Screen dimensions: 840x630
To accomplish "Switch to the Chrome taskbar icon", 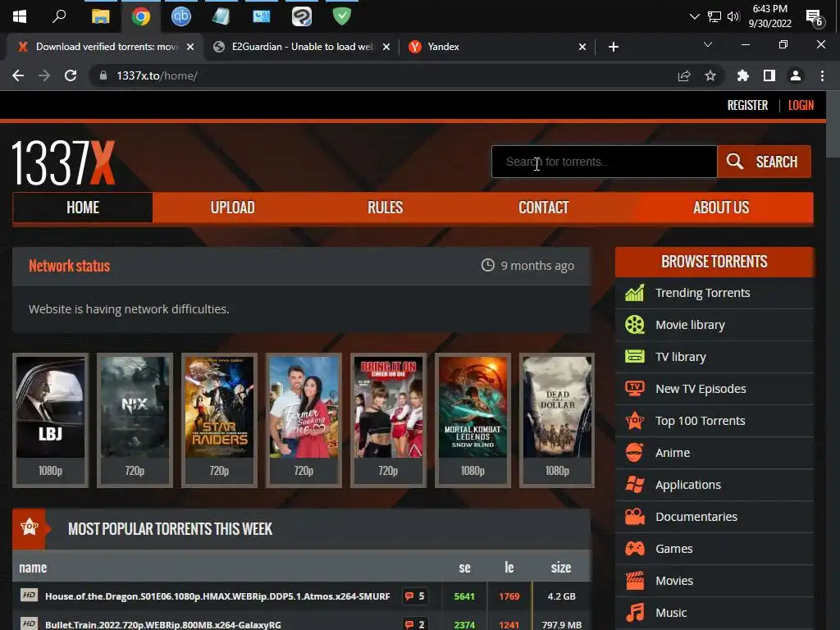I will (140, 16).
